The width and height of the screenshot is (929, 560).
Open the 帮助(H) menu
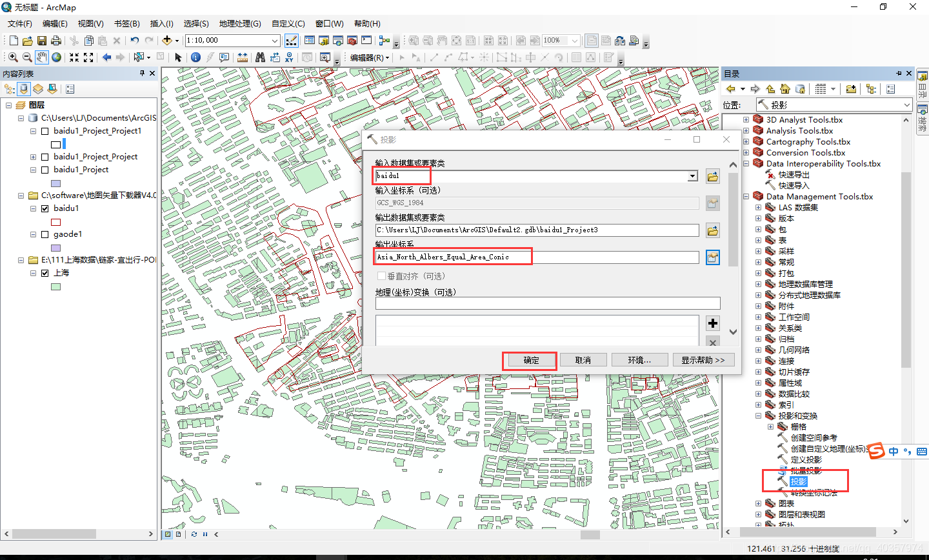point(367,23)
